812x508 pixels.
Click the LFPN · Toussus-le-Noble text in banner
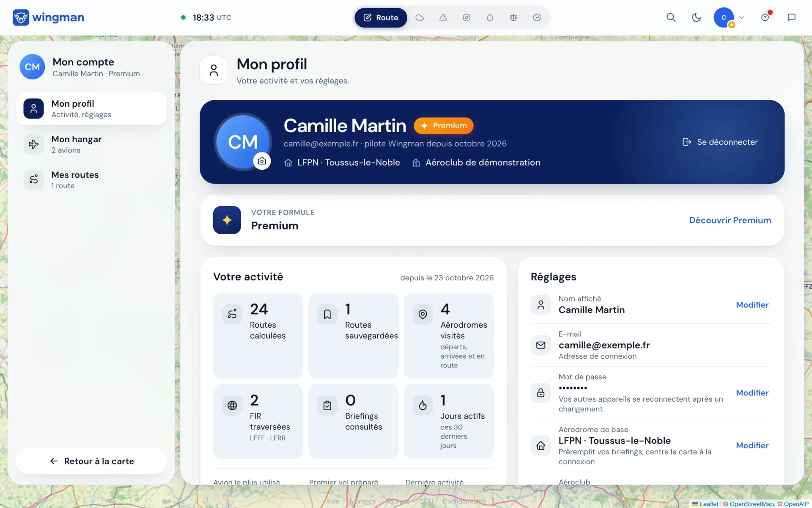[348, 163]
